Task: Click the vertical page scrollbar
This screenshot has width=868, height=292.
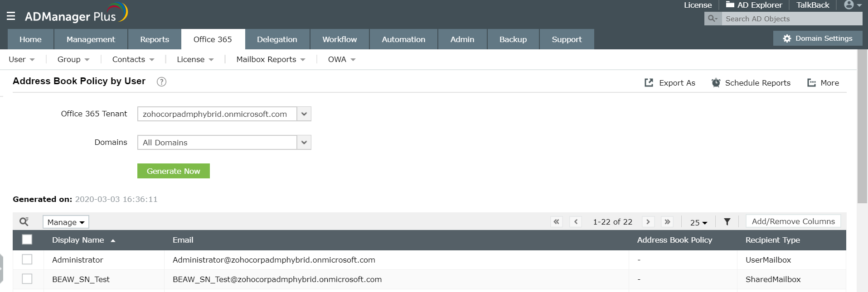Action: (x=862, y=127)
